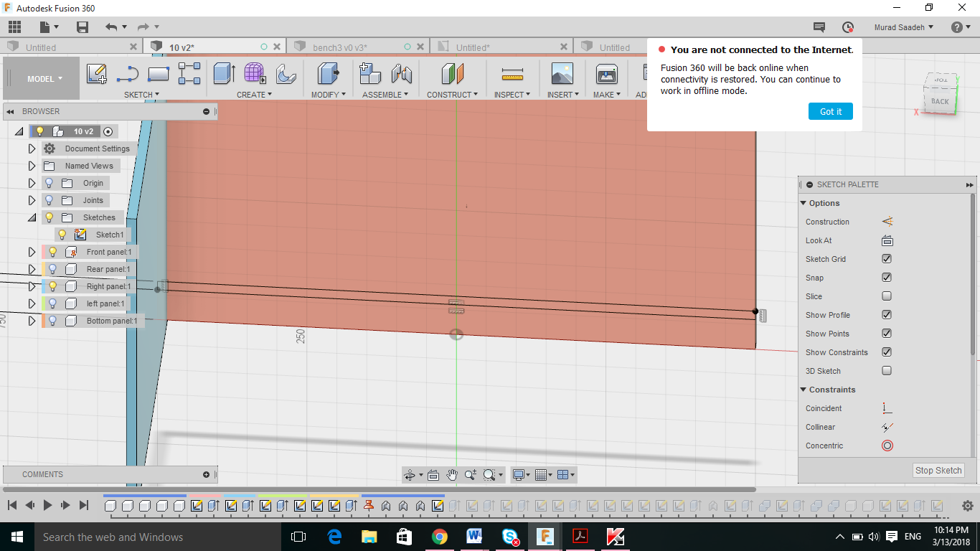Screen dimensions: 980x551
Task: Apply the Coincident constraint icon
Action: pos(887,408)
